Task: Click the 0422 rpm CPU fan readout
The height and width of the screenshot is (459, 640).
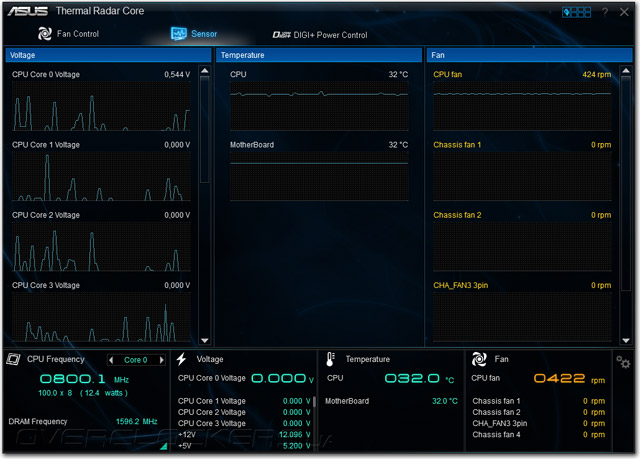Action: click(x=569, y=379)
